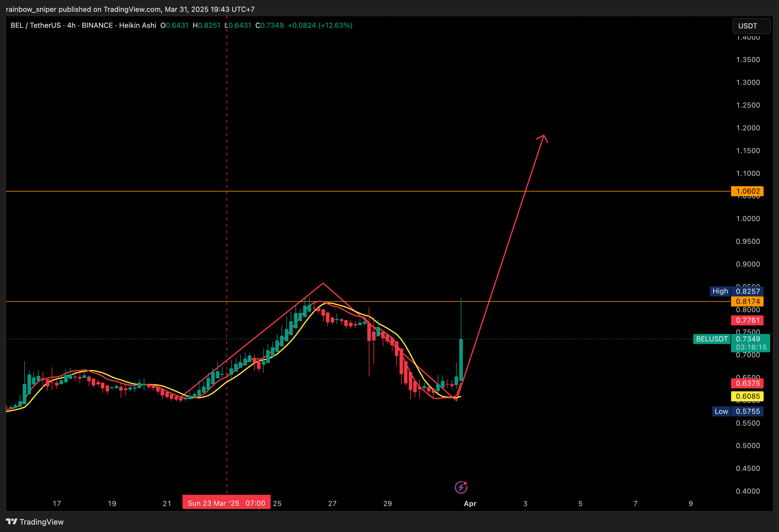779x532 pixels.
Task: Click the BINANCE exchange label
Action: (x=97, y=25)
